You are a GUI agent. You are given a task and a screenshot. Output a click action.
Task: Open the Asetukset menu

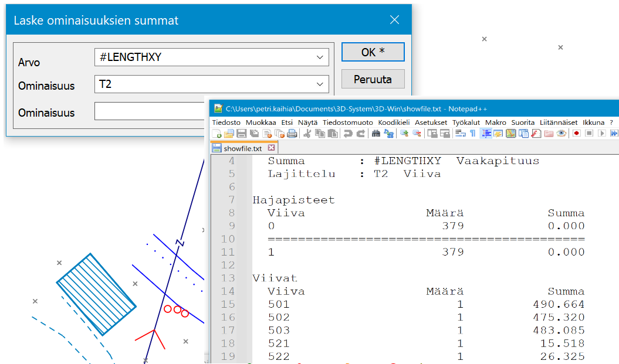[431, 122]
